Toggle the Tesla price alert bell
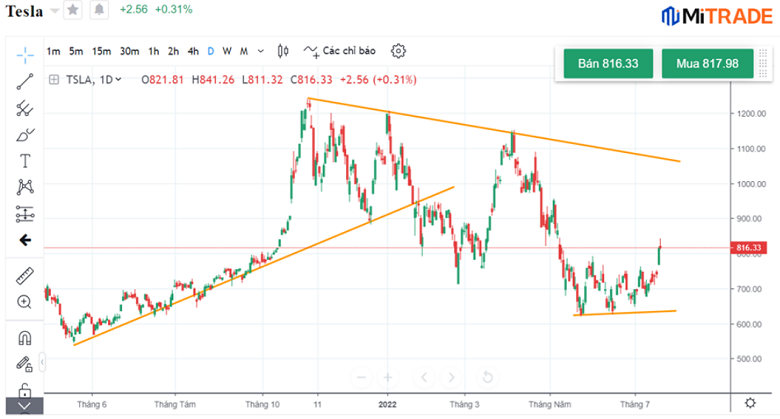The height and width of the screenshot is (419, 780). [98, 10]
